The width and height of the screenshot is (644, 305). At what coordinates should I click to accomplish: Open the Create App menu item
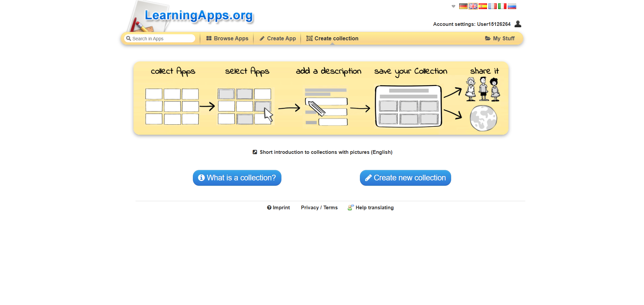278,39
